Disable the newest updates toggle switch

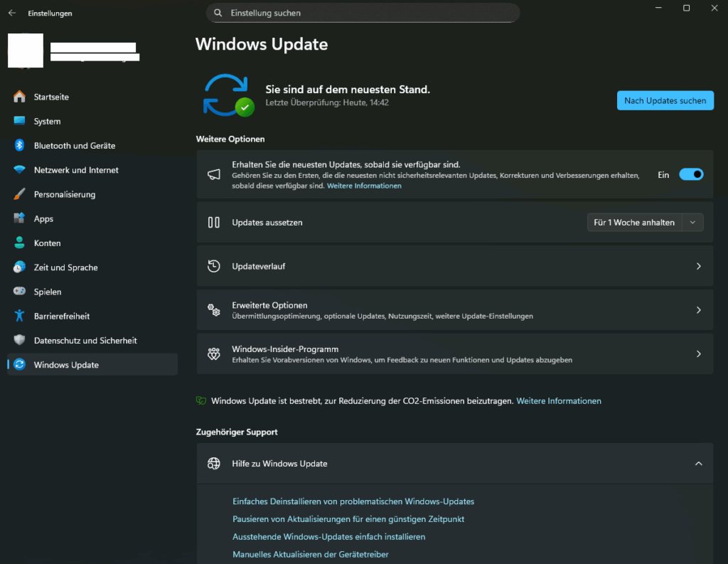(690, 174)
